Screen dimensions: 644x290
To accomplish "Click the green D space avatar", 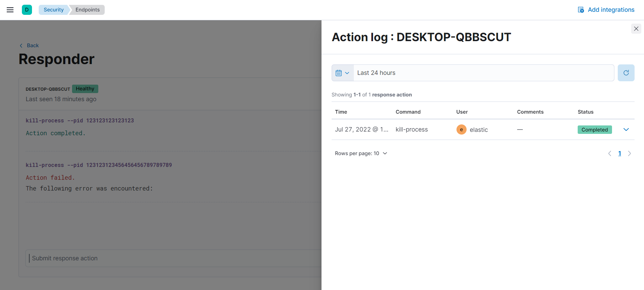I will coord(27,10).
